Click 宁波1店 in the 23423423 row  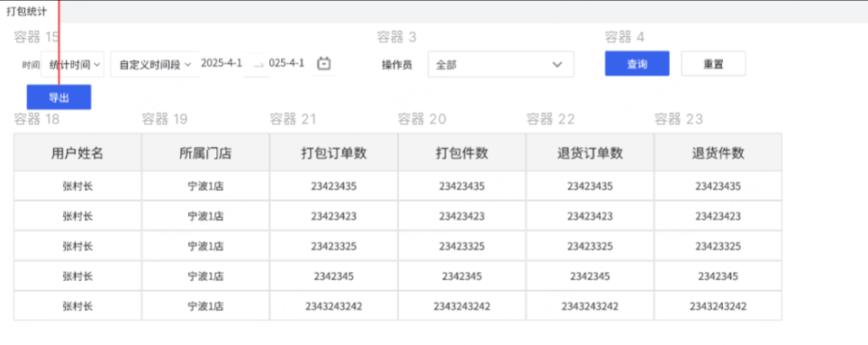(x=205, y=216)
